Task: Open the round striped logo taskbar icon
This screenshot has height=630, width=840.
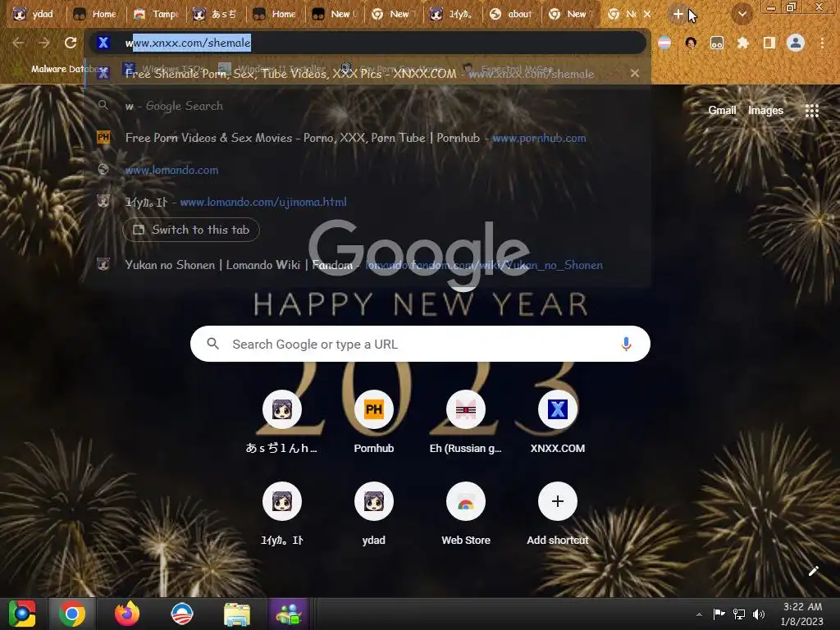Action: pos(181,614)
